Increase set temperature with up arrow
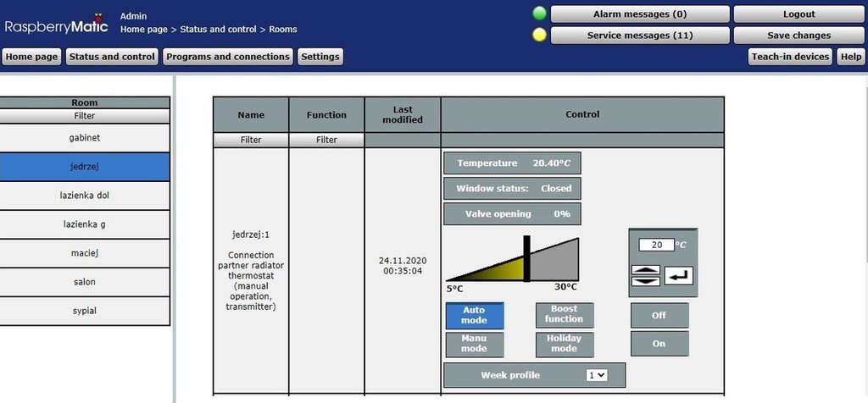The width and height of the screenshot is (868, 403). (645, 270)
